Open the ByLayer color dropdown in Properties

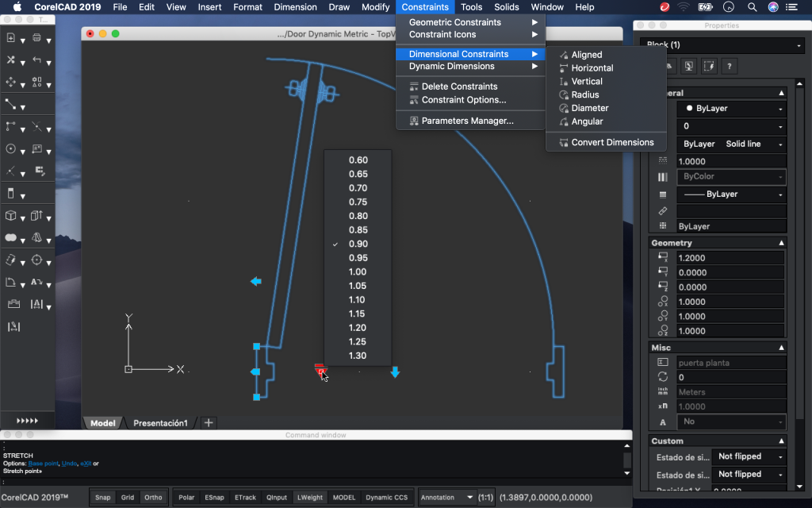click(731, 108)
